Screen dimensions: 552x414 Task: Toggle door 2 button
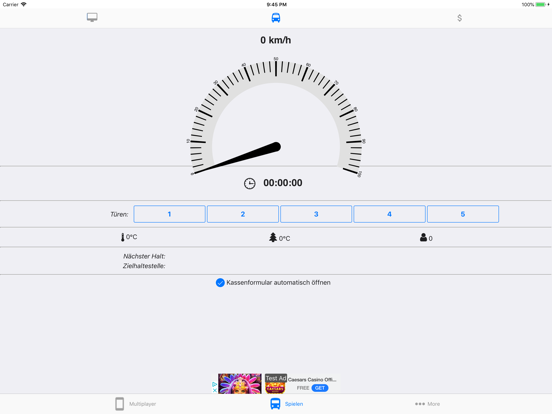(x=243, y=214)
